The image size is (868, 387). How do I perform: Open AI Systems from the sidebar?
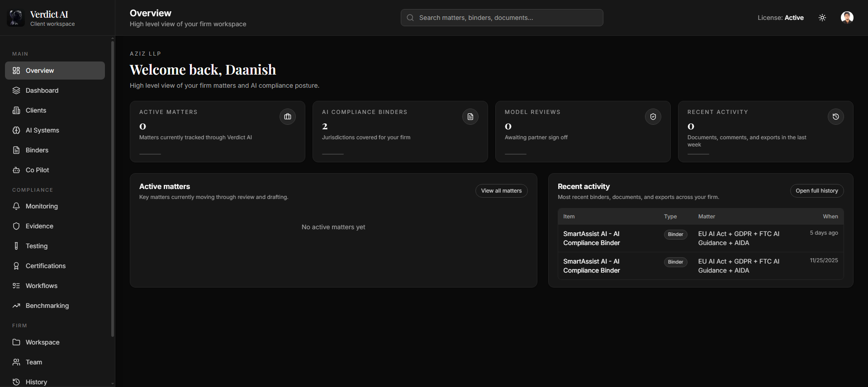[42, 130]
